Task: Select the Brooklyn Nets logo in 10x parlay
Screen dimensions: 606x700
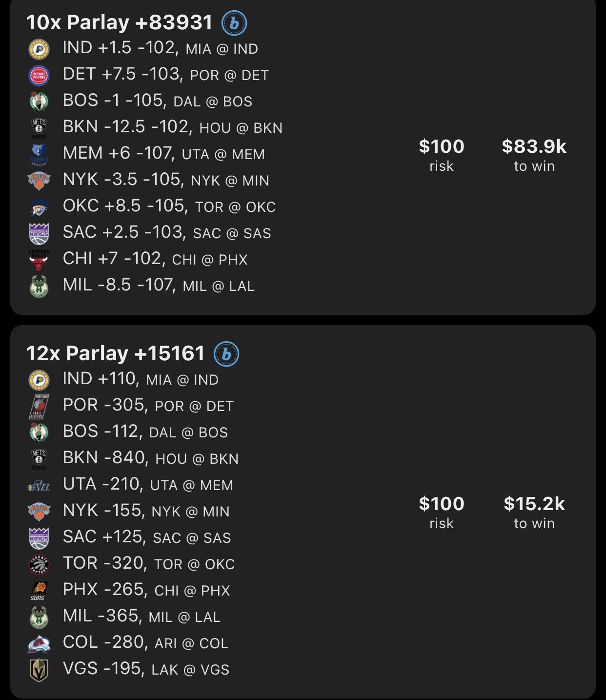Action: 40,127
